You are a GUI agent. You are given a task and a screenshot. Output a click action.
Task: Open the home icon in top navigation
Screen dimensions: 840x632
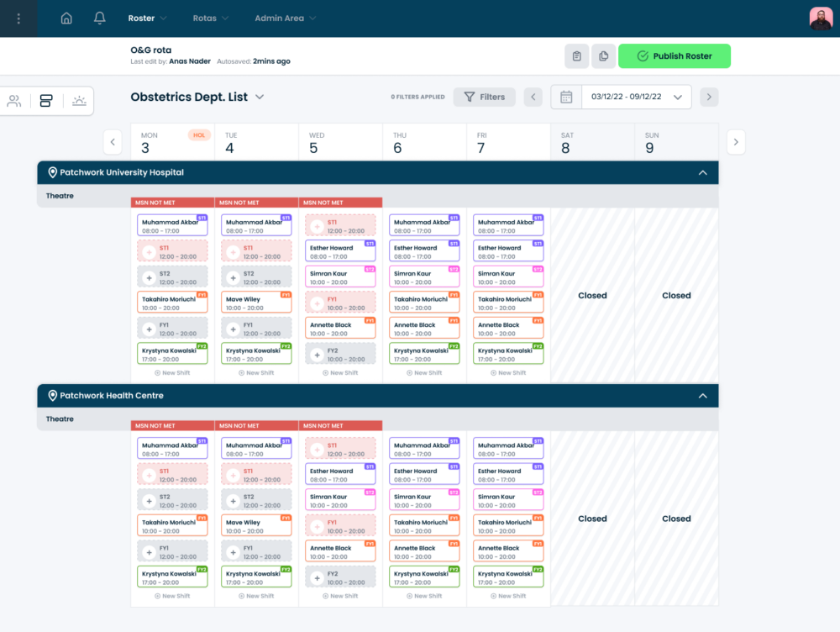click(66, 18)
